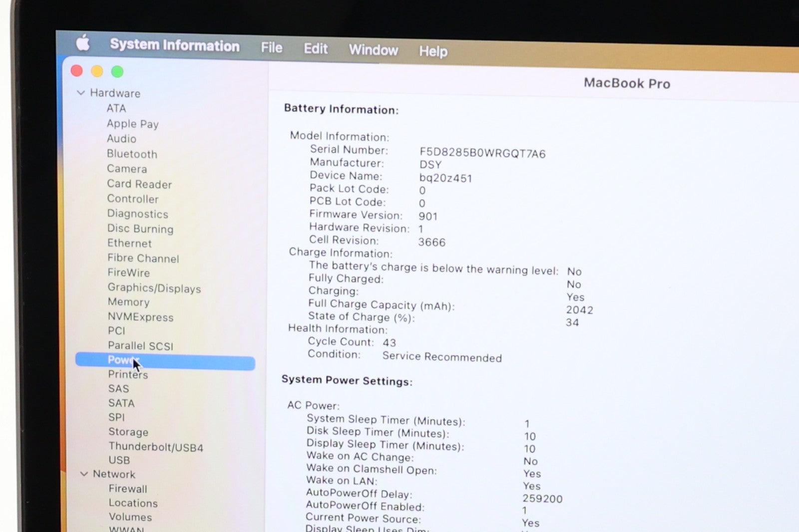Collapse the Network section chevron
The height and width of the screenshot is (532, 799).
click(84, 474)
